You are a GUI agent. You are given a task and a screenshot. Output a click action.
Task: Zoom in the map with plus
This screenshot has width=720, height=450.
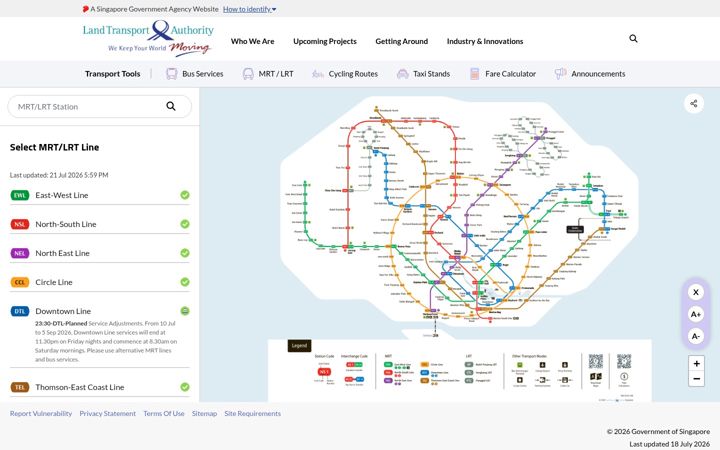pos(696,363)
